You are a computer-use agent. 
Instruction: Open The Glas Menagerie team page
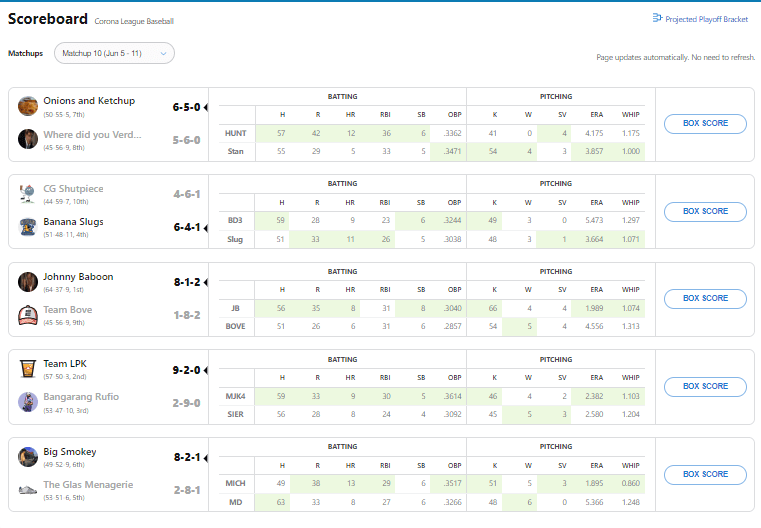click(88, 485)
